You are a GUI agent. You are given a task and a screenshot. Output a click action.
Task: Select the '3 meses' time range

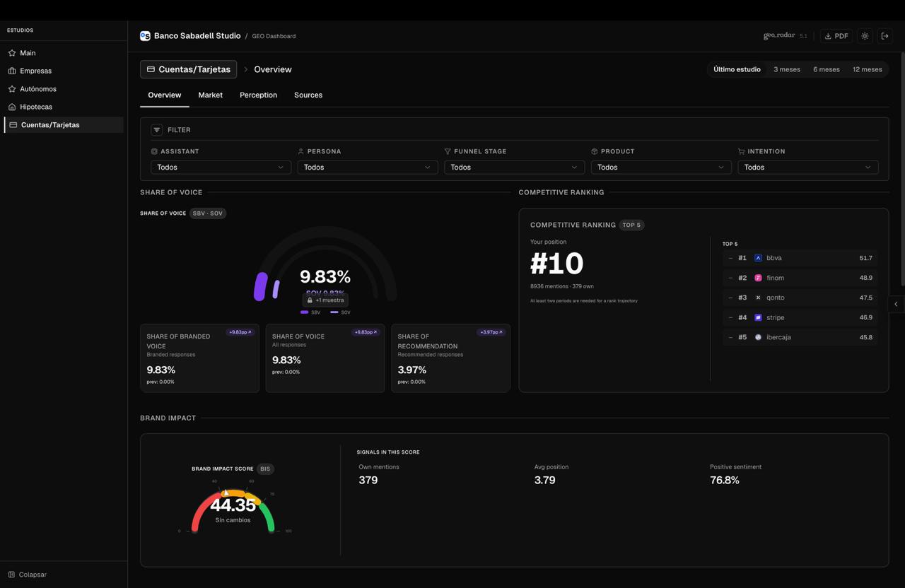[x=786, y=69]
